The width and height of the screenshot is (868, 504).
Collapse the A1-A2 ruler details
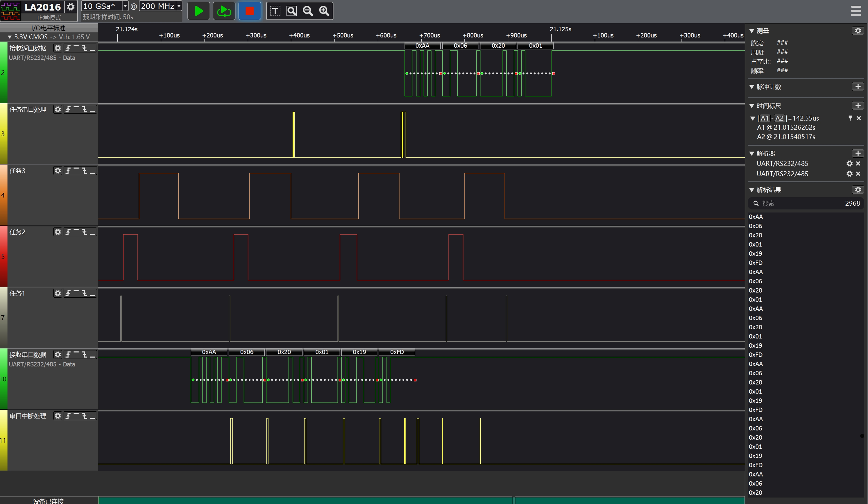point(753,119)
